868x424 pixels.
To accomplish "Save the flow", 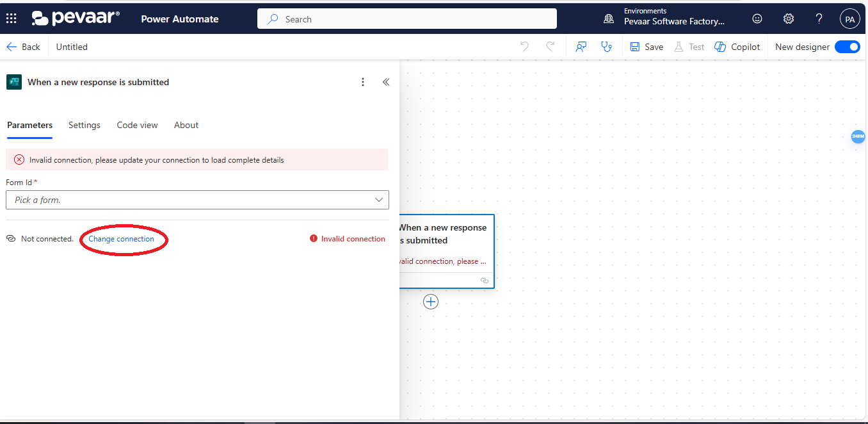I will (x=647, y=47).
